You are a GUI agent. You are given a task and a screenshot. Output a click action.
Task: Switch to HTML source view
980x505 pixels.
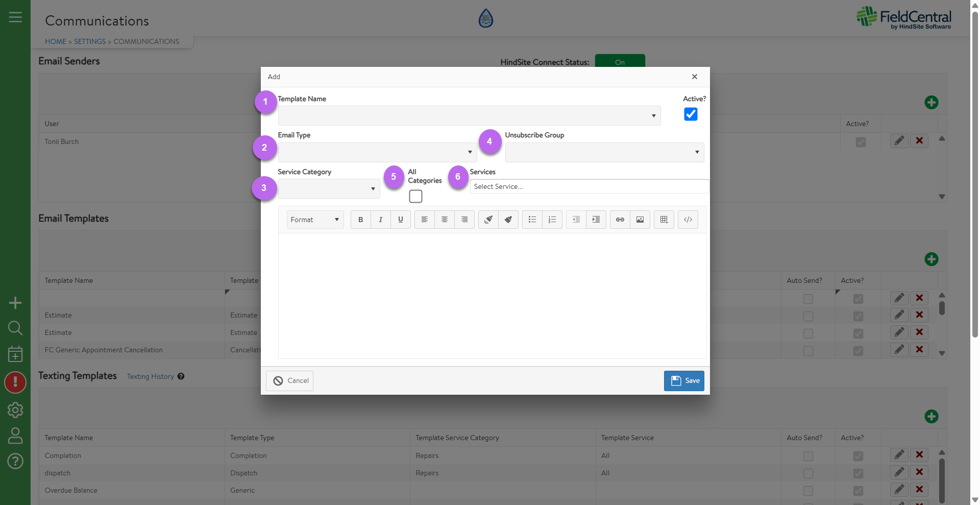[x=688, y=220]
